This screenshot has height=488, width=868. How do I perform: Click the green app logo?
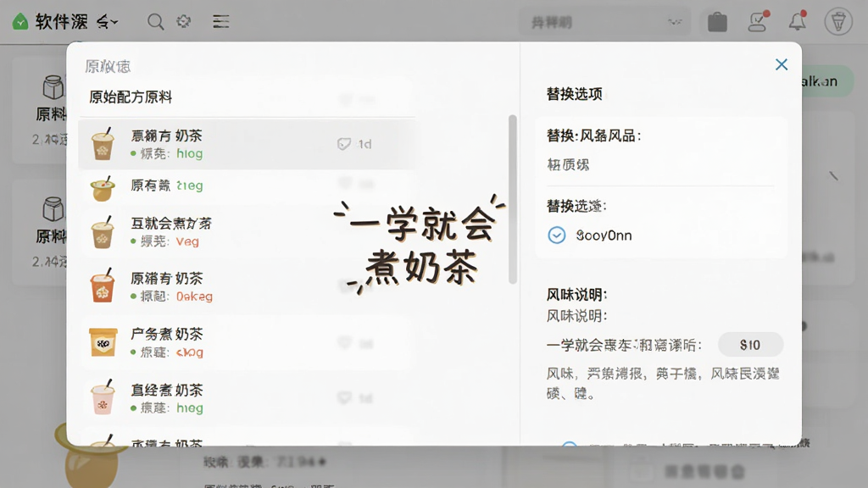20,21
